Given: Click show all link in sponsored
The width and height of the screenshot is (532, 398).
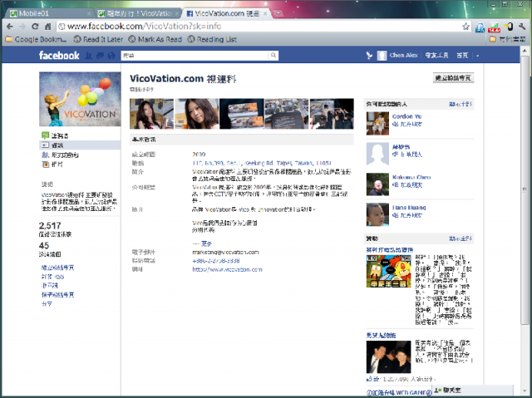Looking at the screenshot, I should click(x=461, y=238).
